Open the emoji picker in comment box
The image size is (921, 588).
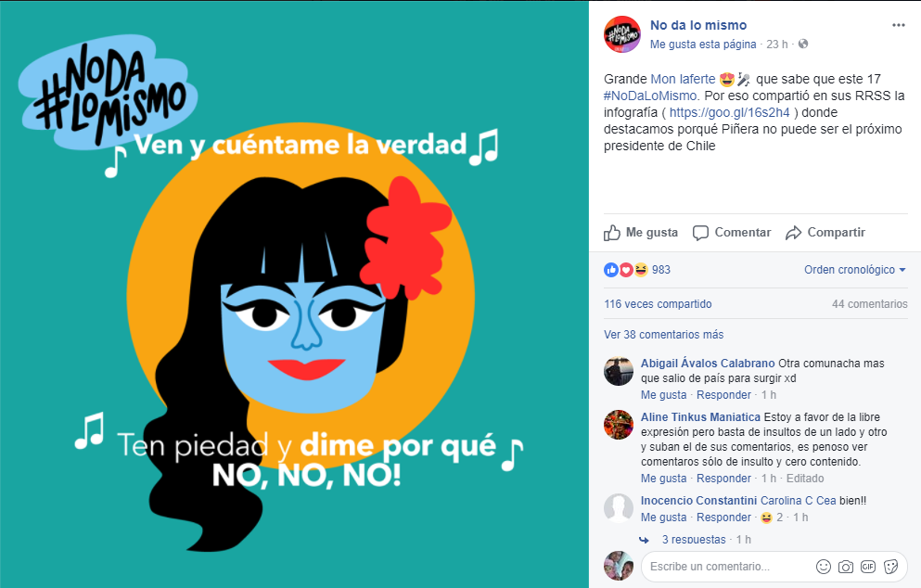tap(824, 567)
